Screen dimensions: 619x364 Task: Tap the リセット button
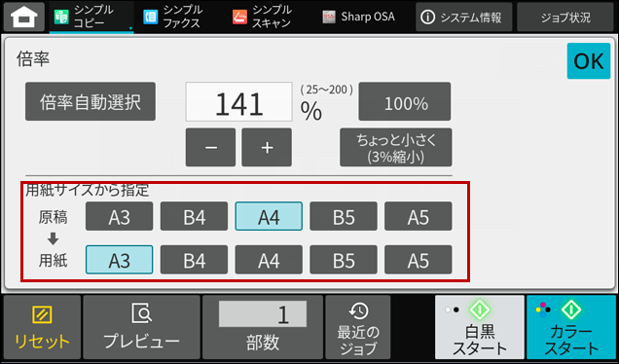tap(42, 327)
